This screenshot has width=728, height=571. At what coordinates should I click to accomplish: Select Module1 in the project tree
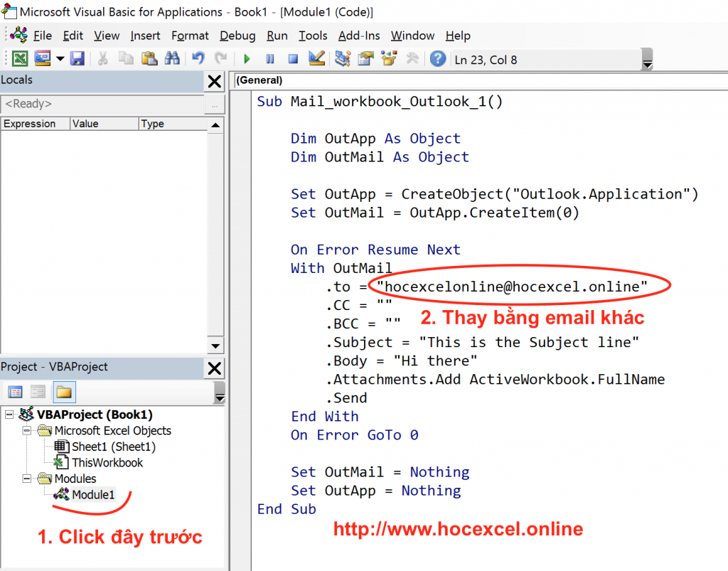(92, 495)
